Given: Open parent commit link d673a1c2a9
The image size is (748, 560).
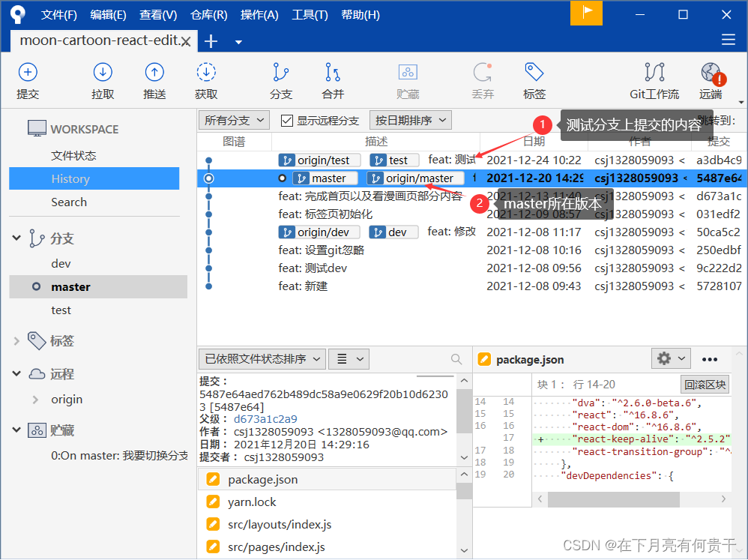Looking at the screenshot, I should click(x=265, y=419).
